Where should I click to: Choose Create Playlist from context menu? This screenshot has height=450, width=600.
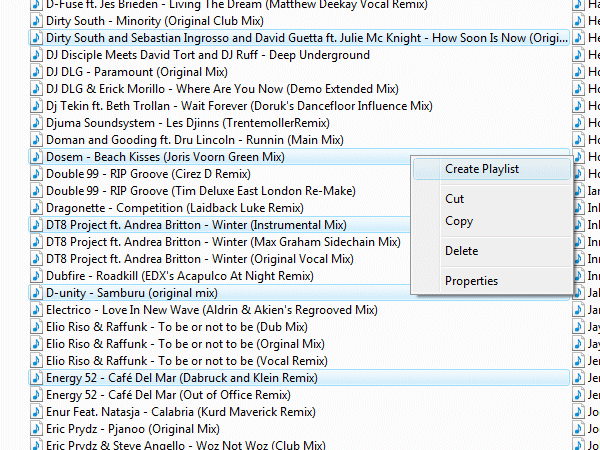(x=492, y=169)
